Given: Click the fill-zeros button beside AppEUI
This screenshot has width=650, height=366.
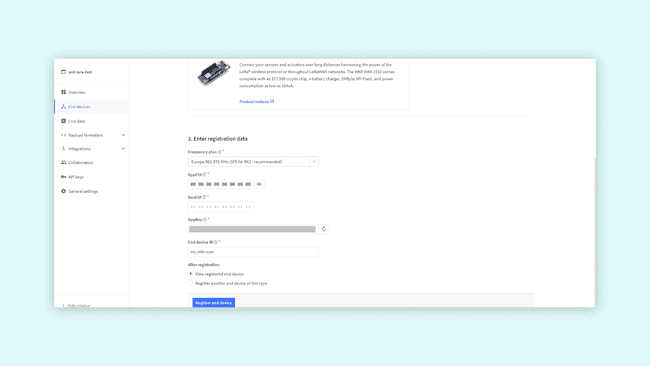Looking at the screenshot, I should [259, 184].
